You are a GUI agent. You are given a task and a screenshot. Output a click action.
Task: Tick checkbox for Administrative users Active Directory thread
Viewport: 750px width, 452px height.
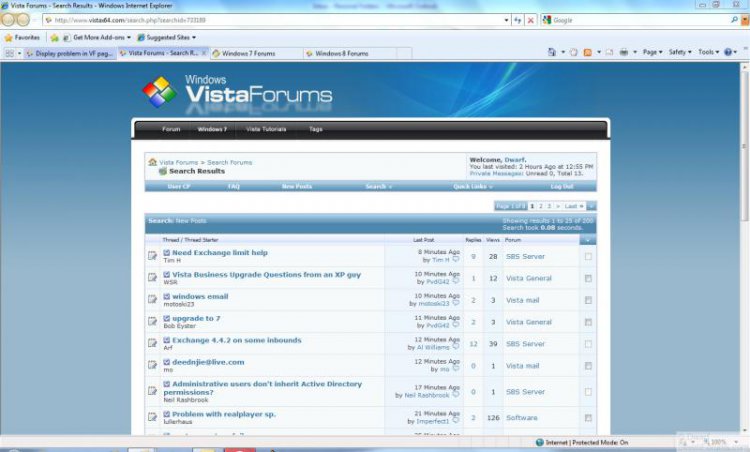[x=588, y=392]
